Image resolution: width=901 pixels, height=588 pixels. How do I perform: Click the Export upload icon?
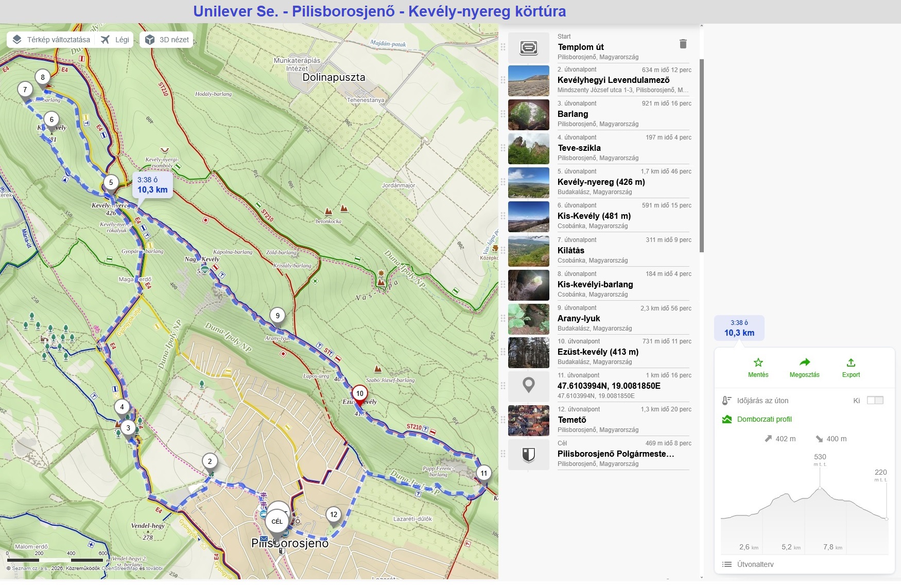tap(851, 362)
